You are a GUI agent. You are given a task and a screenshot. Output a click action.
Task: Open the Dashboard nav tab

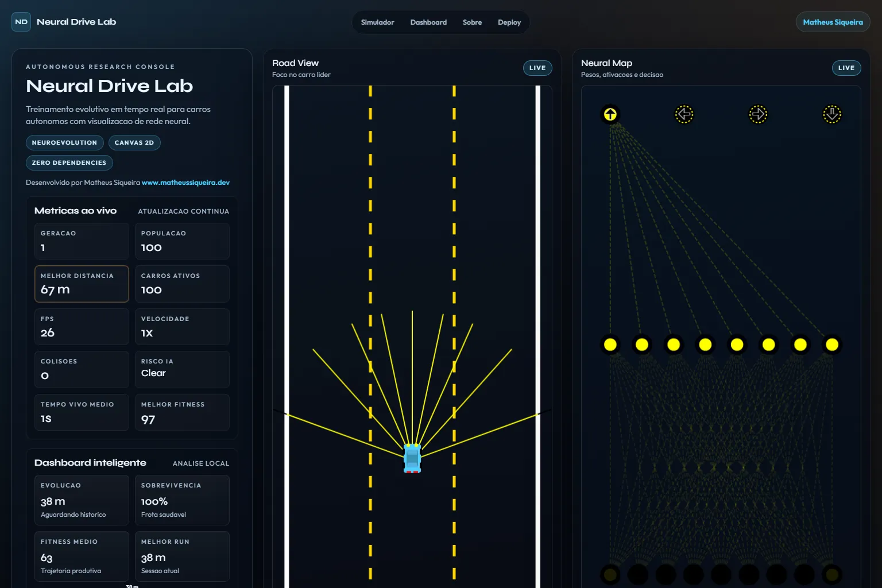point(428,22)
